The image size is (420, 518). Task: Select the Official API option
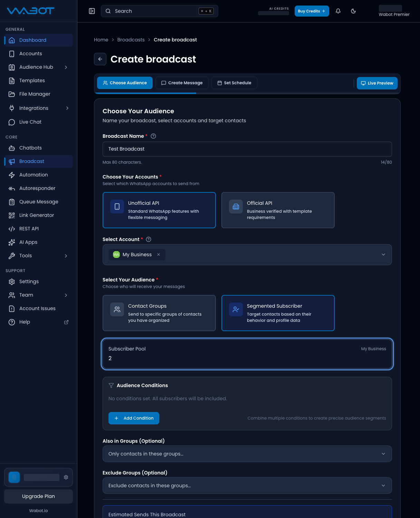(278, 210)
